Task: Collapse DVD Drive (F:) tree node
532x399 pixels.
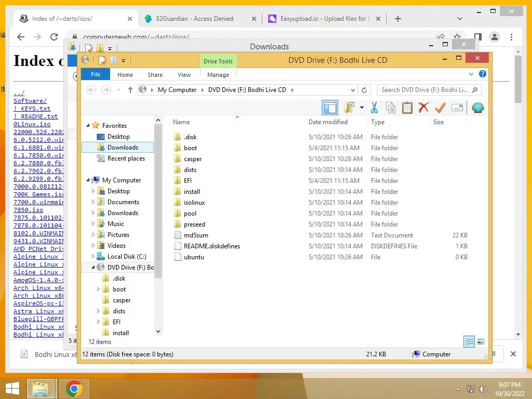Action: coord(93,268)
